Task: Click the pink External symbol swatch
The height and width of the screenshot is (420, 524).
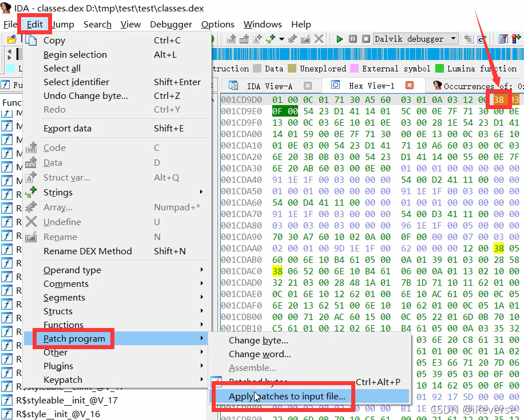Action: coord(354,69)
